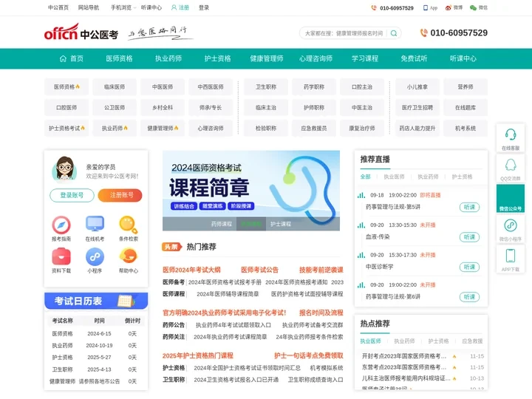Image resolution: width=532 pixels, height=399 pixels.
Task: Open 心理咨询师 in the main navbar
Action: (x=316, y=58)
